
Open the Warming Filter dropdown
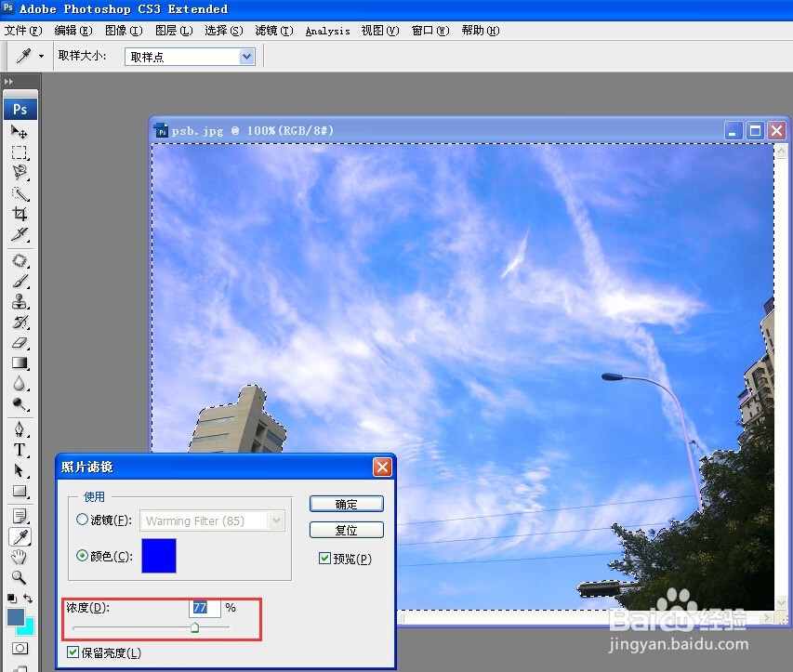pyautogui.click(x=277, y=520)
